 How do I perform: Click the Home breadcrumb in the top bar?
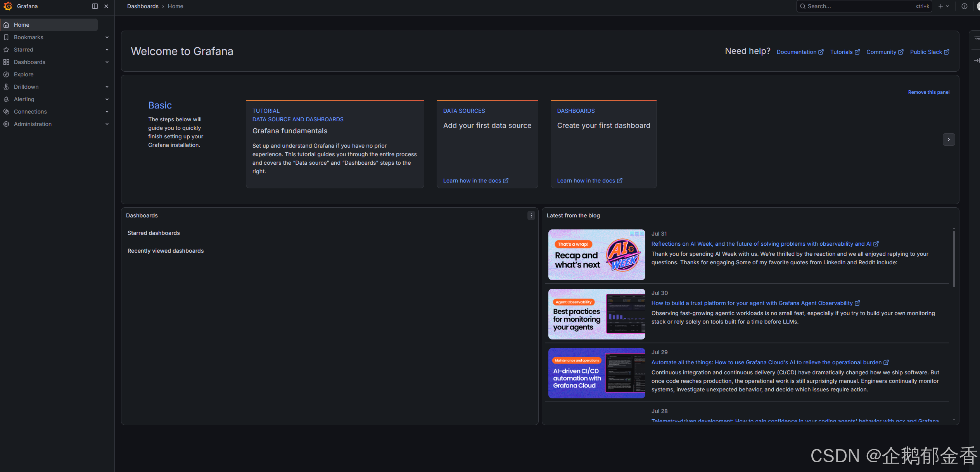point(175,6)
